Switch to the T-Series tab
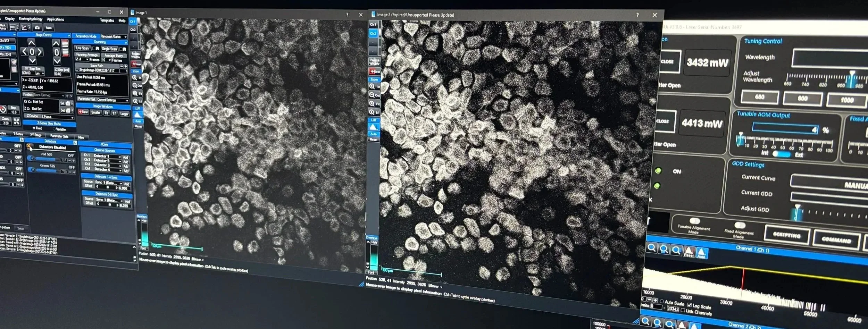 point(18,134)
